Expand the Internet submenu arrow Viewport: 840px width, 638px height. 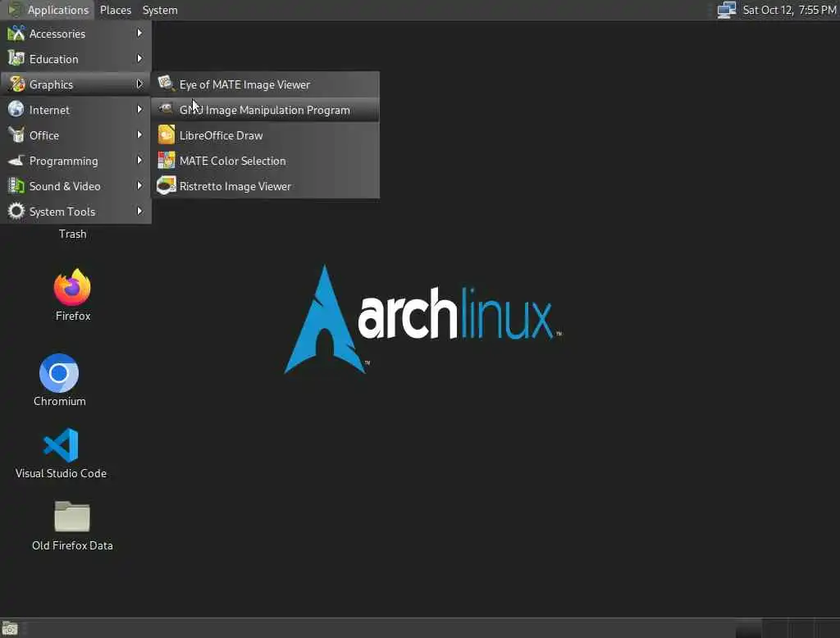pos(139,109)
